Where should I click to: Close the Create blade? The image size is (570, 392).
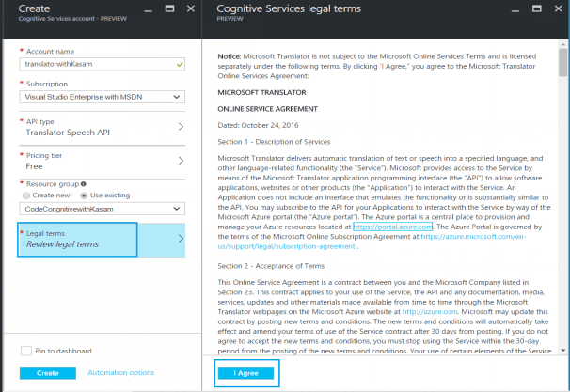click(x=190, y=8)
